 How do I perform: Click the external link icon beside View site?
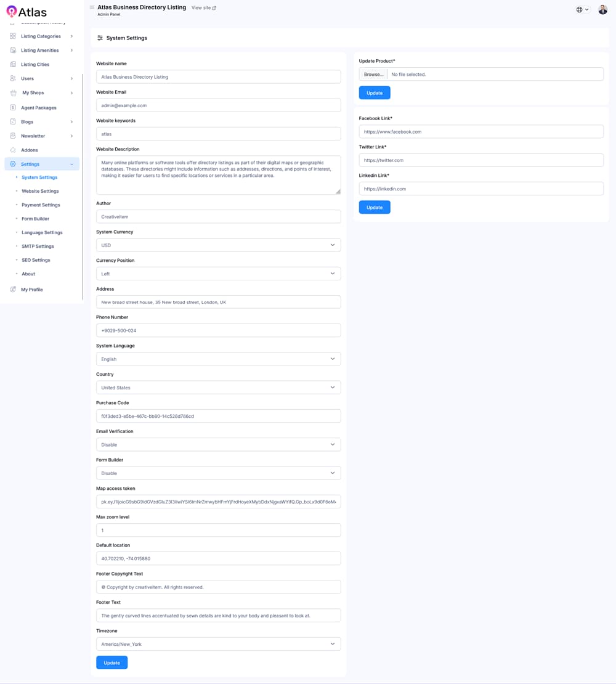214,8
